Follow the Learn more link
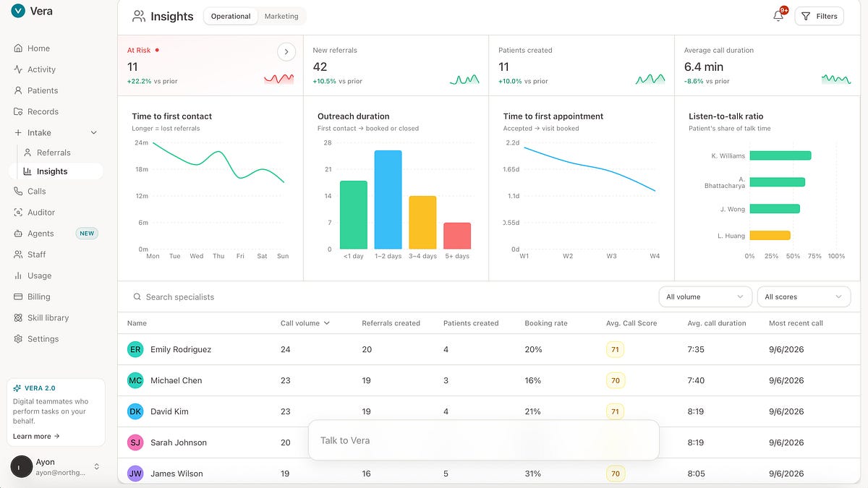This screenshot has height=488, width=868. [36, 436]
